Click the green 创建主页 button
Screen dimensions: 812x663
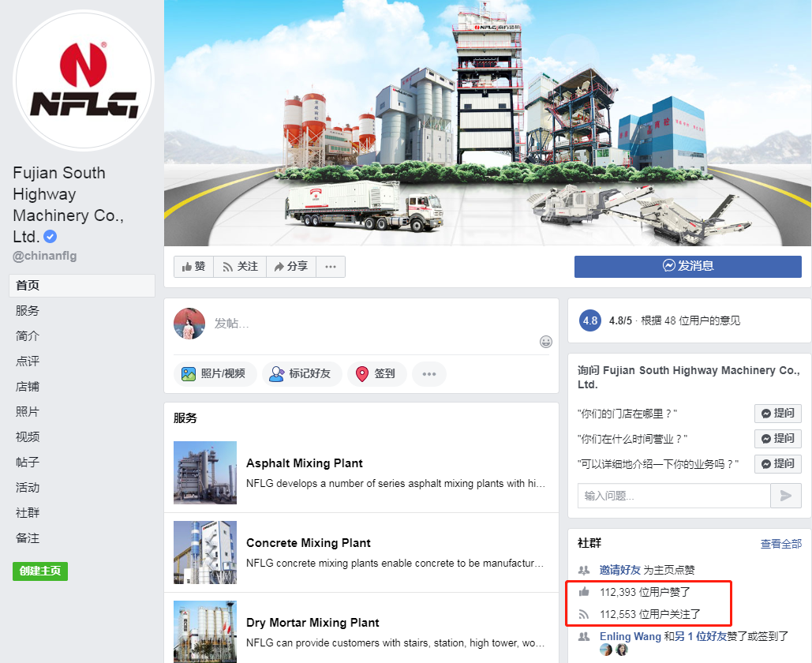[40, 571]
